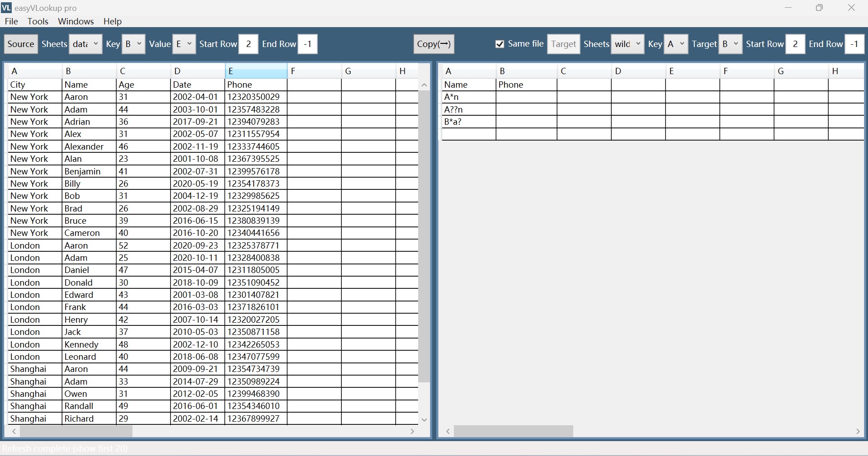Select the Donald name cell
The height and width of the screenshot is (456, 868).
pyautogui.click(x=89, y=282)
